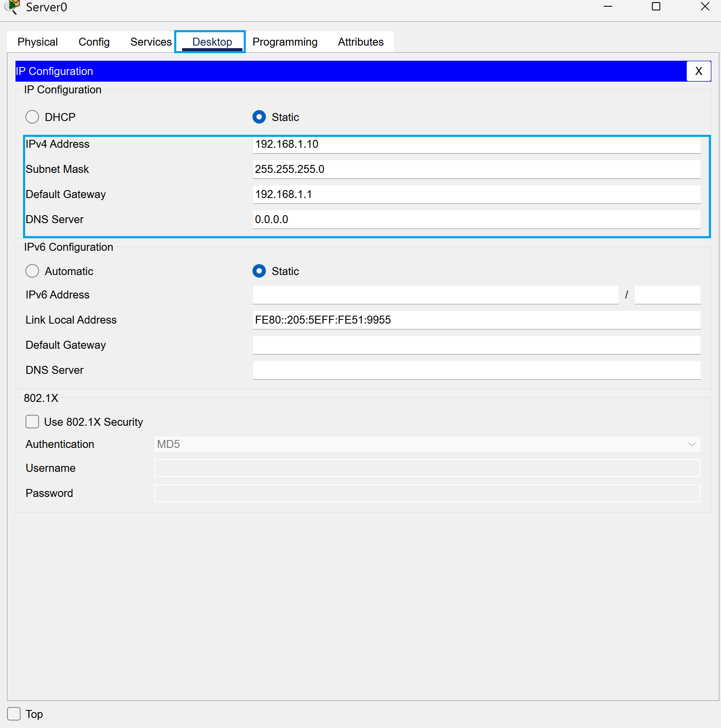Open the Services tab
721x728 pixels.
point(151,42)
